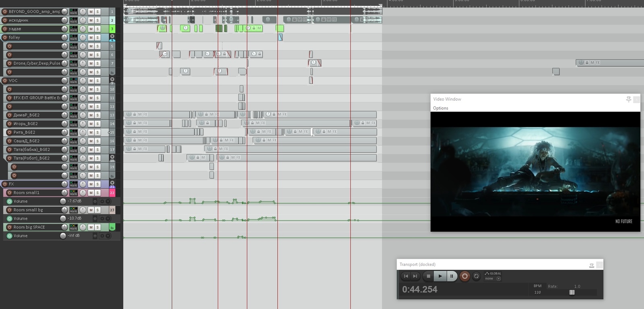Select track number 22 pink tab
This screenshot has width=644, height=309.
click(112, 193)
